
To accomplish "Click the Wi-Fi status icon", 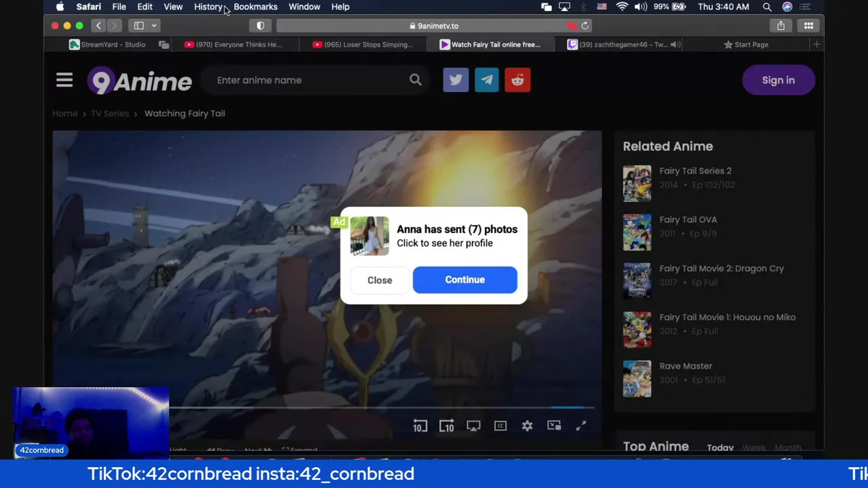I will [622, 7].
